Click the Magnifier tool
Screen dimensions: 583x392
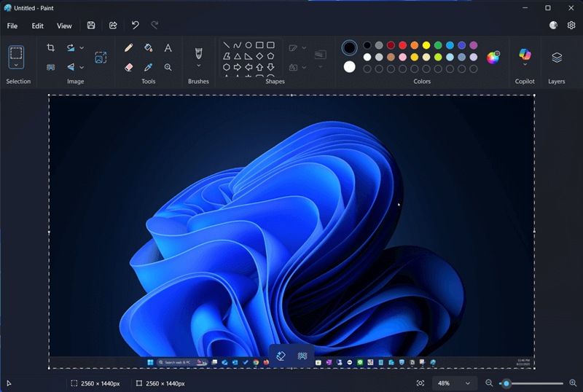[168, 67]
